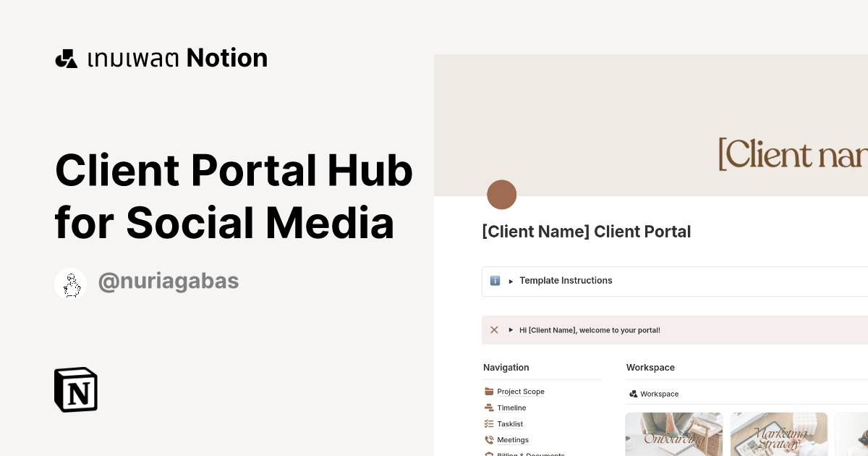Open the Project Scope page

(x=520, y=391)
